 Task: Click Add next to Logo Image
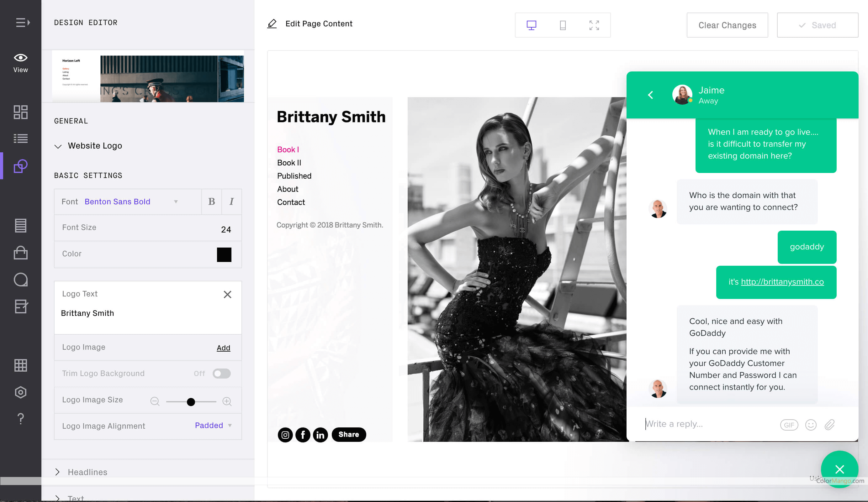pos(223,348)
